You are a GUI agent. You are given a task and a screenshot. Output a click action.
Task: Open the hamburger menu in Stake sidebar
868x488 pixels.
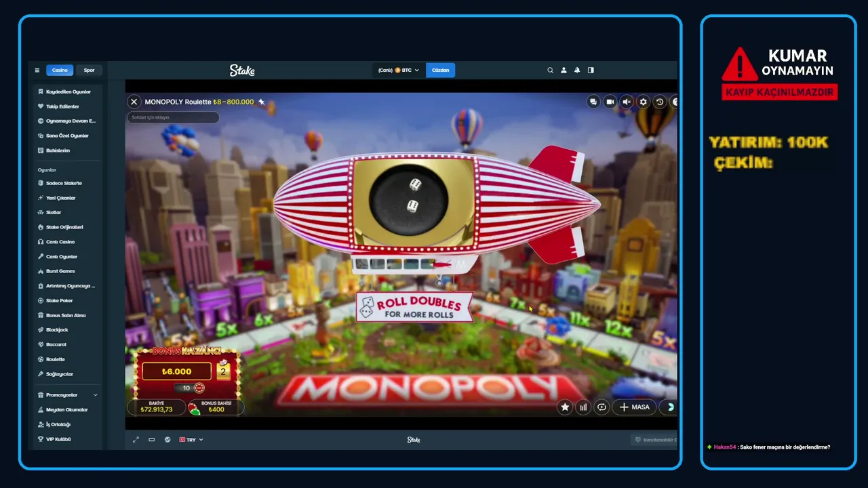click(x=37, y=70)
